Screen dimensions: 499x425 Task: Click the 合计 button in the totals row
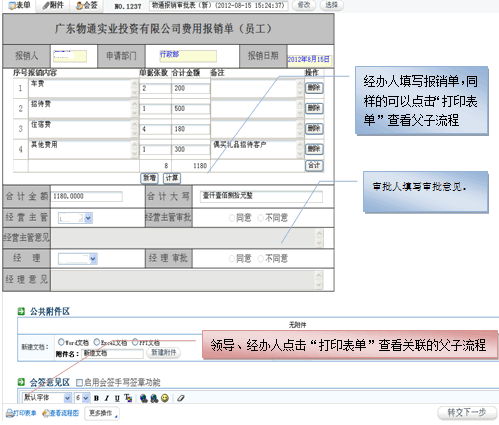pos(314,166)
